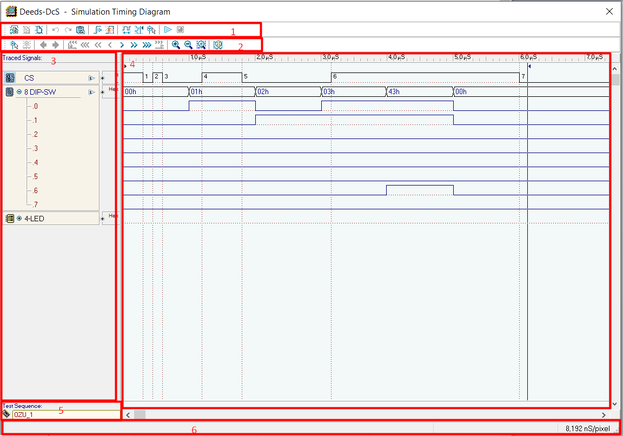Select DIP-SW bit .6 signal

tap(35, 190)
